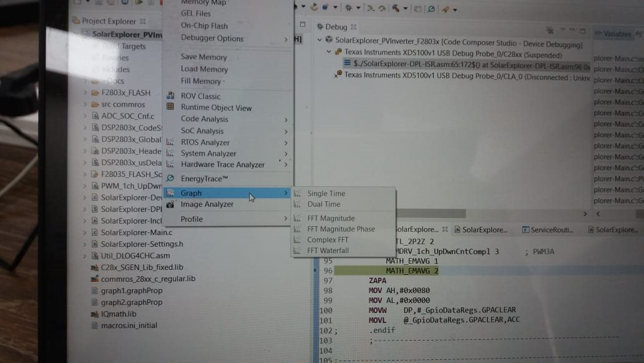Viewport: 644px width, 363px height.
Task: Click the red Terminate square icon
Action: 416,8
